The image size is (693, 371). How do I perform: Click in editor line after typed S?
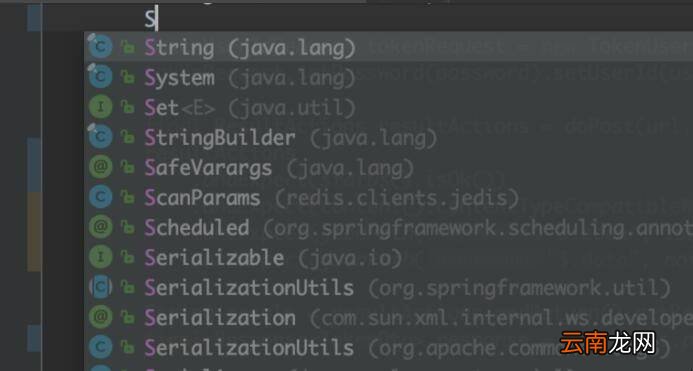click(x=398, y=19)
